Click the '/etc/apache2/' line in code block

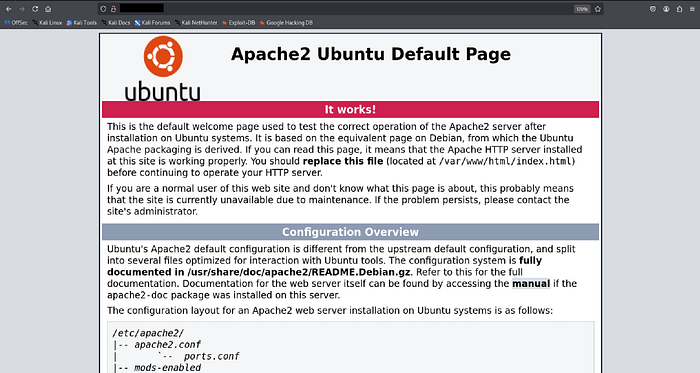148,333
